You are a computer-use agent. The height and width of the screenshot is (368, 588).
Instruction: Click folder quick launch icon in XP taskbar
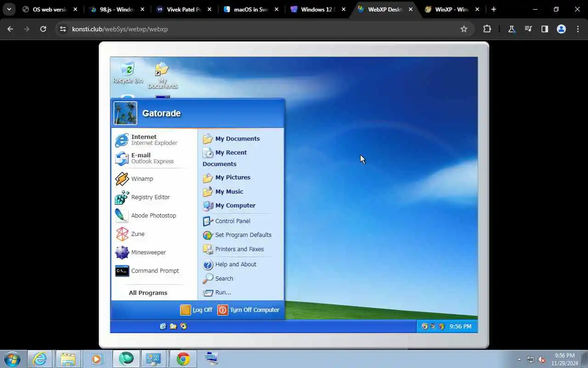coord(173,326)
